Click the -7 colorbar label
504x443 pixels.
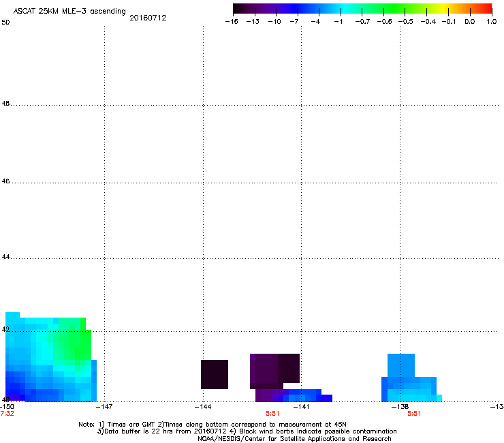coord(294,22)
